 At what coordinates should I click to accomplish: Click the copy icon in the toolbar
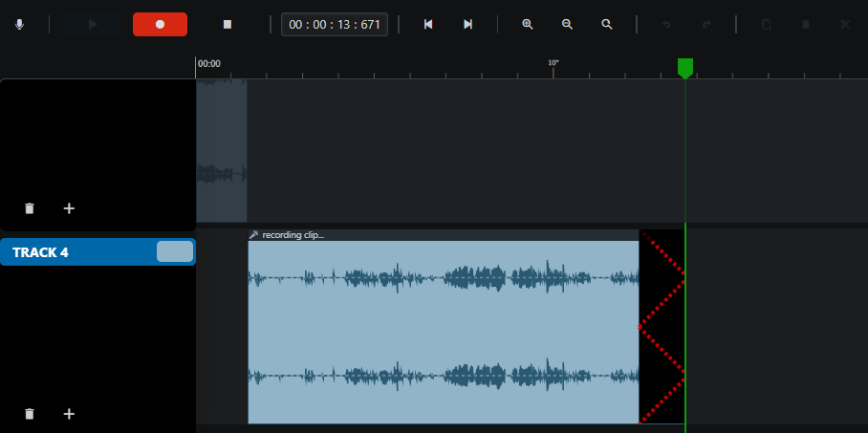click(x=766, y=24)
